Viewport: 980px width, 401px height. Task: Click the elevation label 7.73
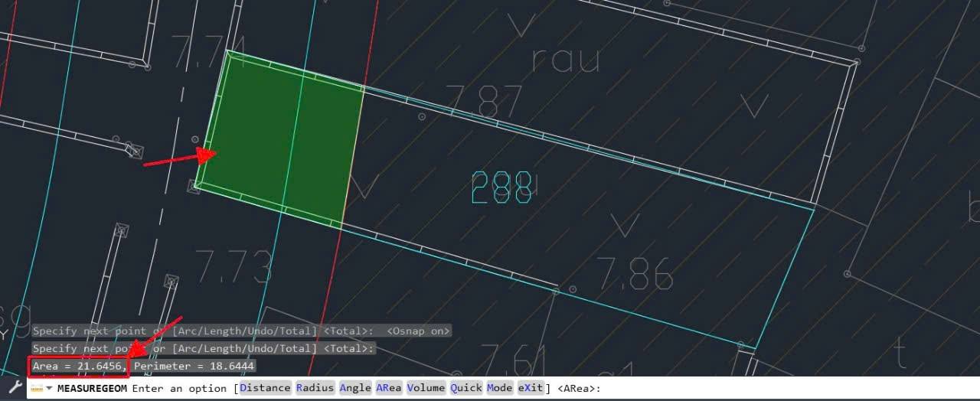click(234, 267)
